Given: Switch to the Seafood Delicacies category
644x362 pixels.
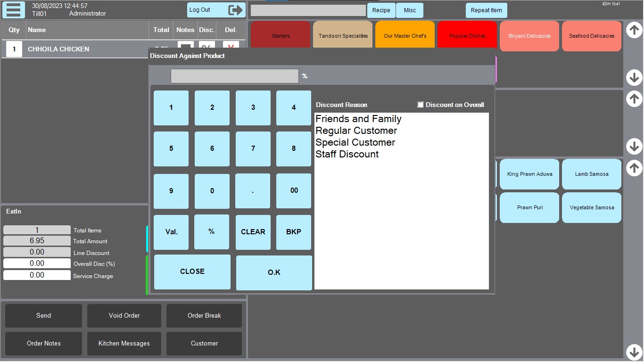Looking at the screenshot, I should [592, 36].
